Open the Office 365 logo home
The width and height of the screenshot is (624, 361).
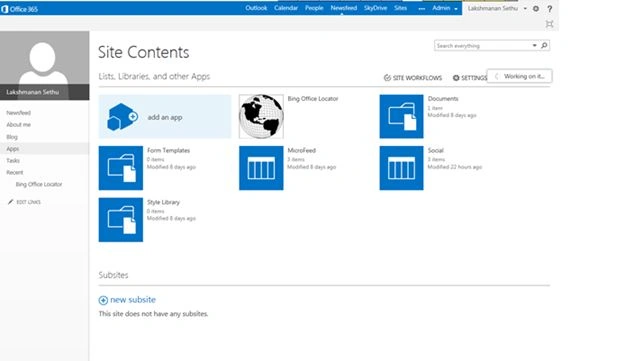point(20,9)
